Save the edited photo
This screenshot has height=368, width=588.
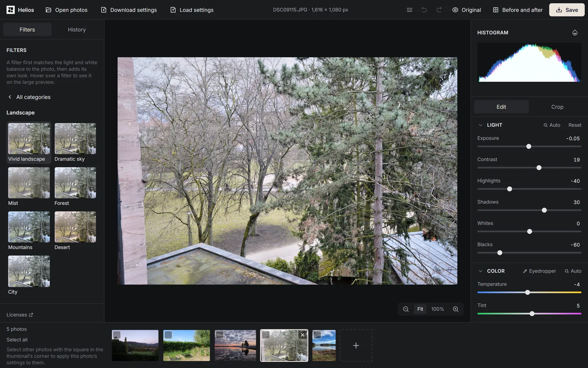coord(567,10)
